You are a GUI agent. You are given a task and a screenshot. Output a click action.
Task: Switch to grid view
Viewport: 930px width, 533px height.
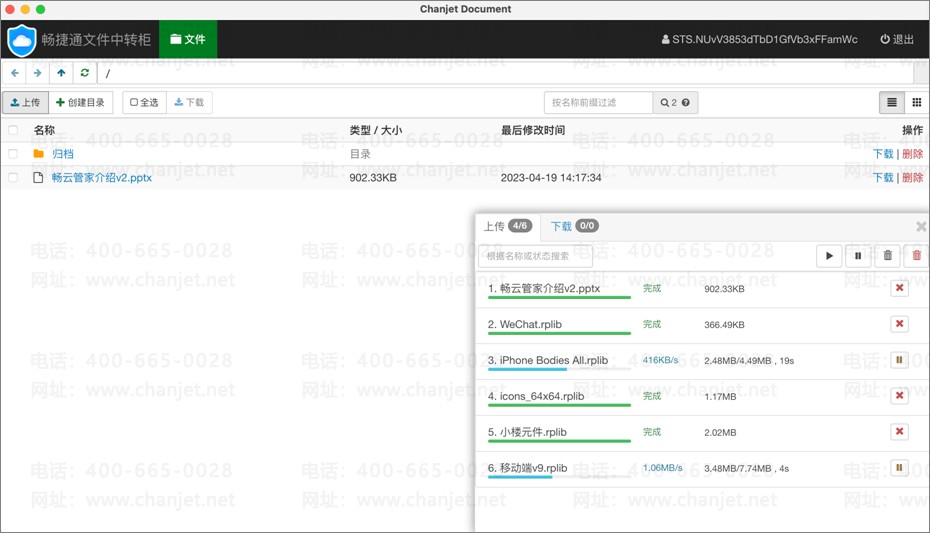(916, 103)
